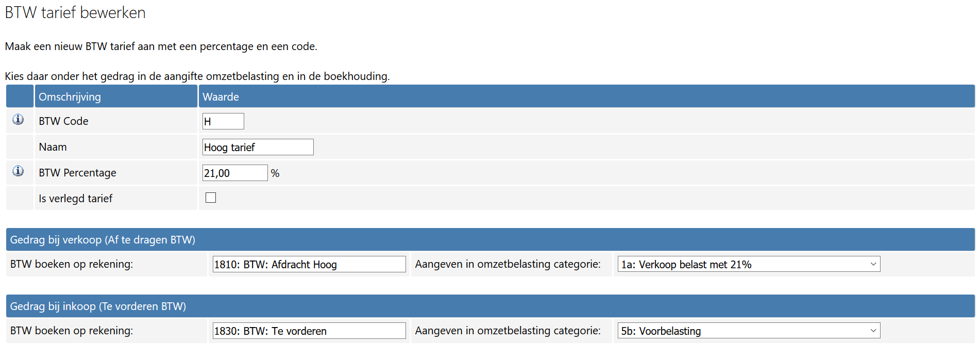
Task: Click the info icon beside BTW Percentage
Action: [18, 171]
